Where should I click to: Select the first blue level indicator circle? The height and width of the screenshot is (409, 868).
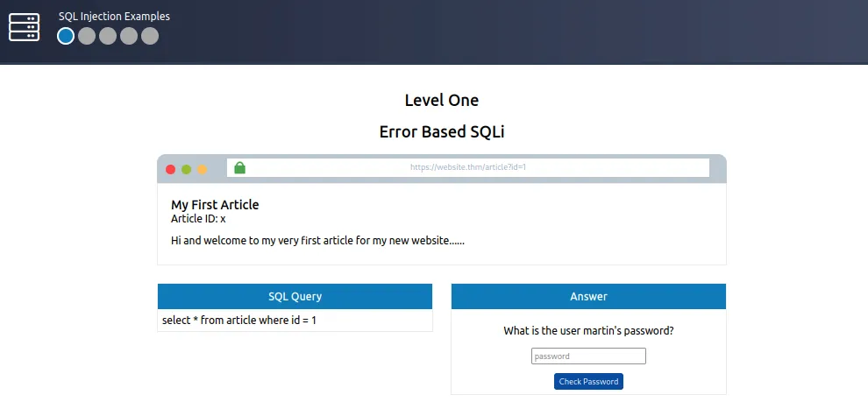tap(66, 36)
